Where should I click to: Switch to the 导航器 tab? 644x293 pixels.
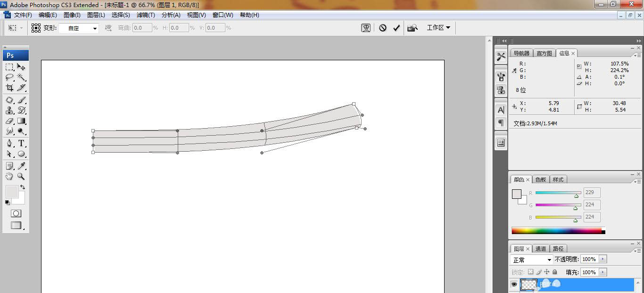[521, 53]
